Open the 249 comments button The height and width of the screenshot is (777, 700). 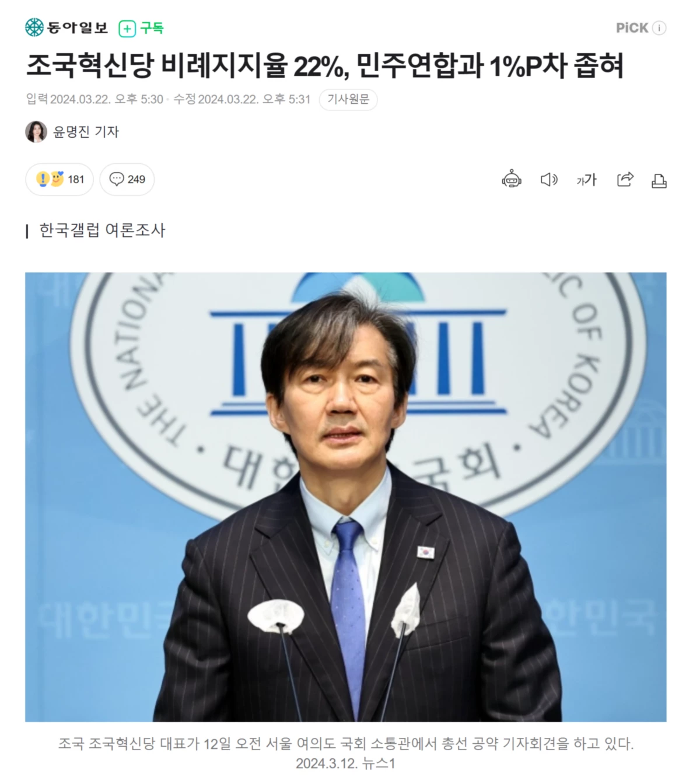pos(127,179)
